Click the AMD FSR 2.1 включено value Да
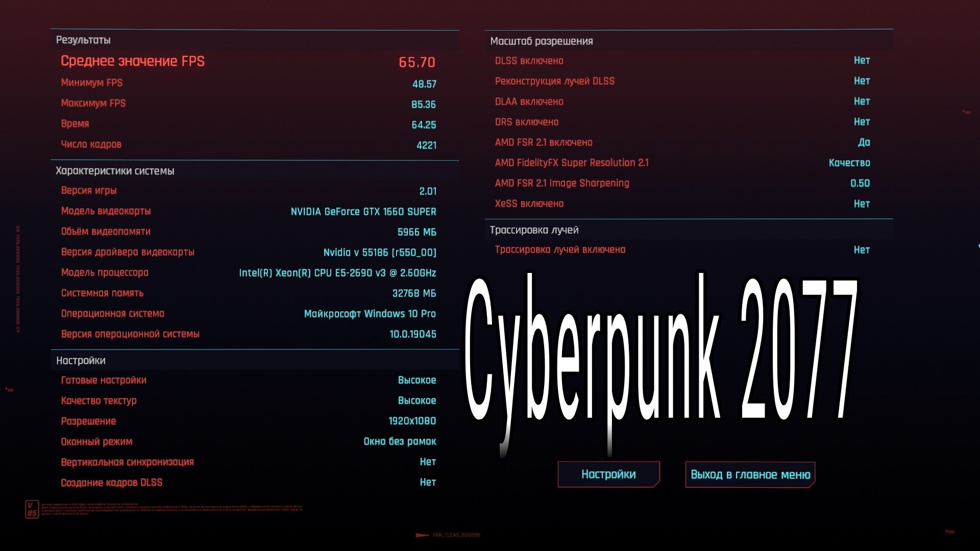 click(864, 142)
